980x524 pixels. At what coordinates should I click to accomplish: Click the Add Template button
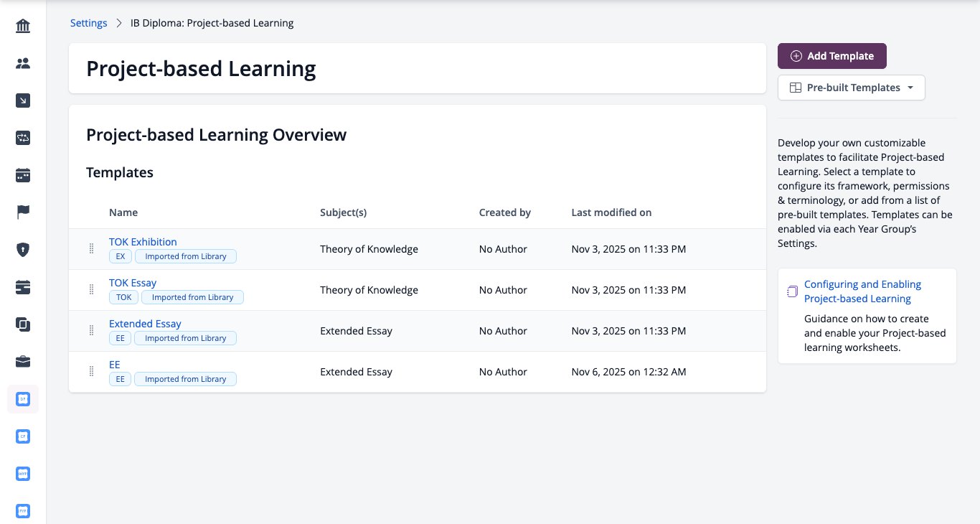(x=832, y=56)
